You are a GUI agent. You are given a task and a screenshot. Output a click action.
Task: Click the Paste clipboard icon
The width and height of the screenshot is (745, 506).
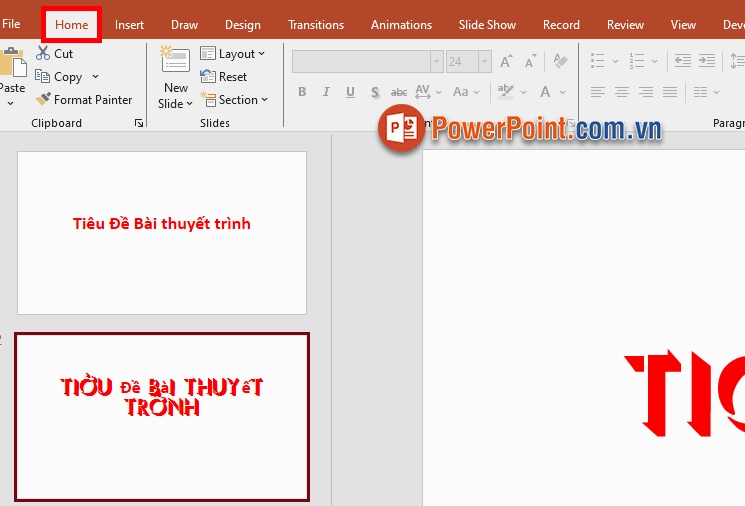tap(13, 62)
